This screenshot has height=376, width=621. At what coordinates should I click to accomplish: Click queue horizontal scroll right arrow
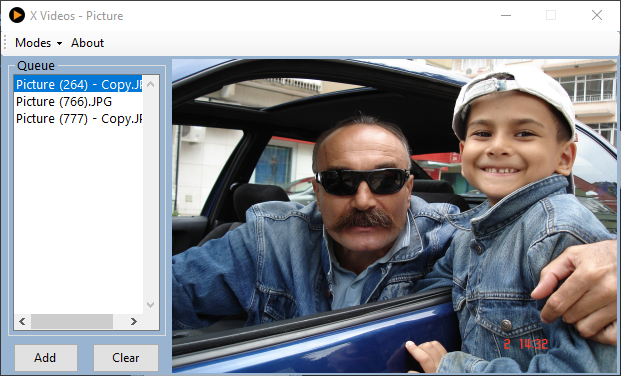pyautogui.click(x=134, y=321)
